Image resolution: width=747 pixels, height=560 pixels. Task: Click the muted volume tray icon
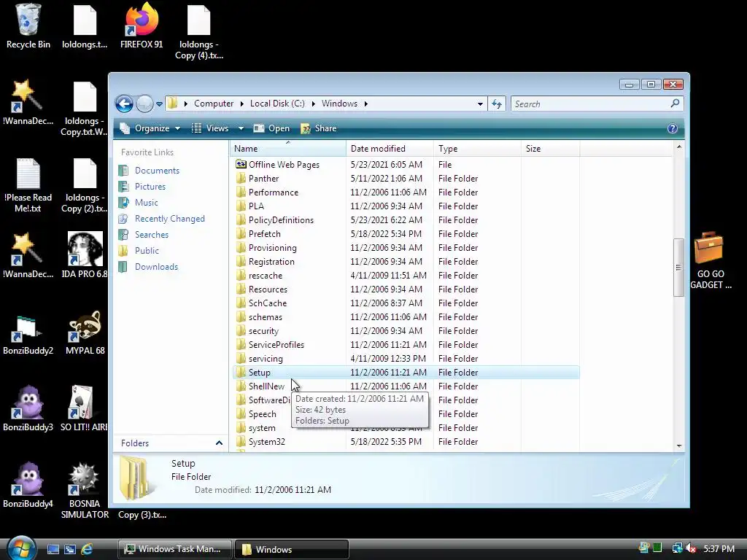[x=691, y=548]
